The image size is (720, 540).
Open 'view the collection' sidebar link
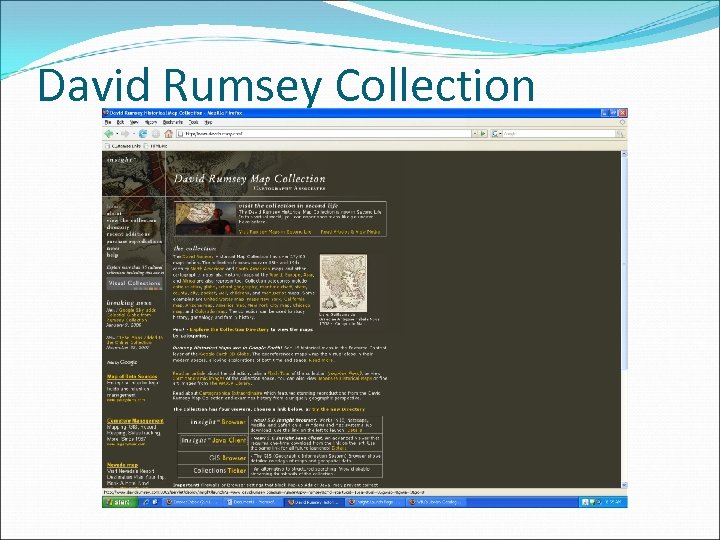click(131, 220)
